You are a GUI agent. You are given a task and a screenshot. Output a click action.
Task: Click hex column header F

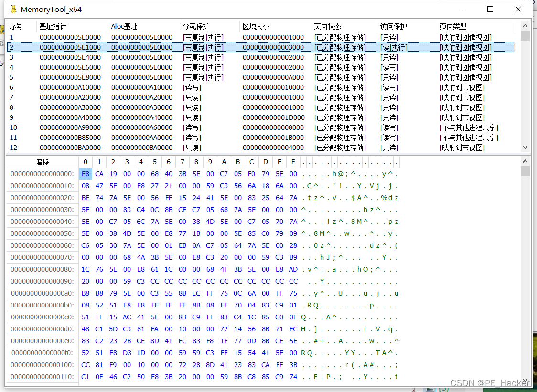pyautogui.click(x=293, y=161)
